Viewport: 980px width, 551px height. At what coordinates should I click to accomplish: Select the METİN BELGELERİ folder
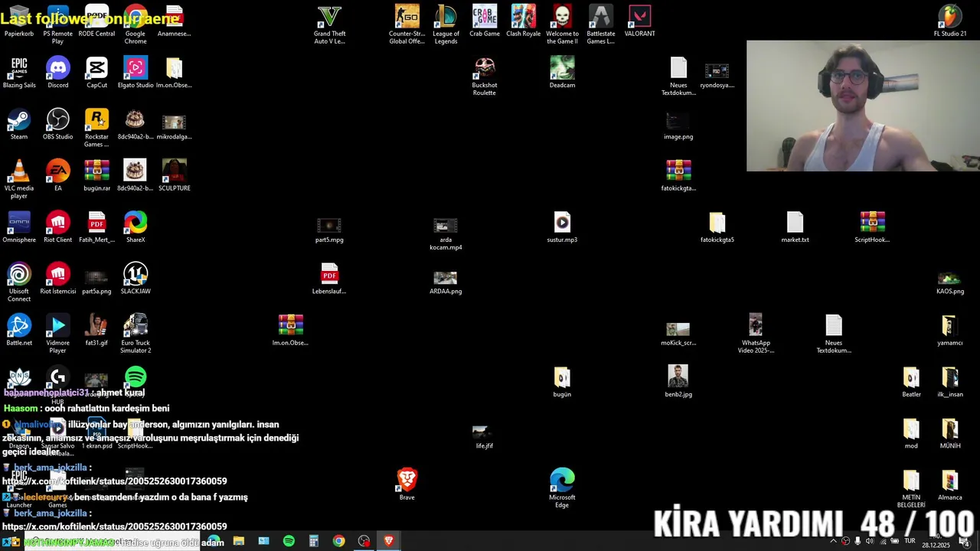pos(911,487)
